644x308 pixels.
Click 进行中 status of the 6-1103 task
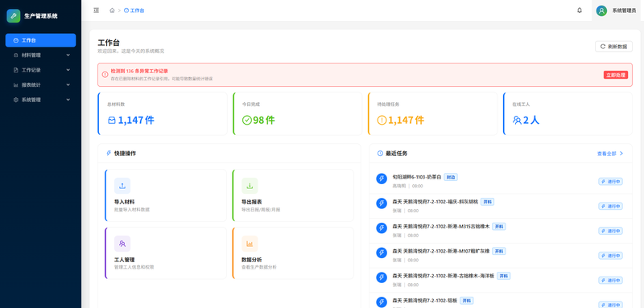[x=610, y=182]
